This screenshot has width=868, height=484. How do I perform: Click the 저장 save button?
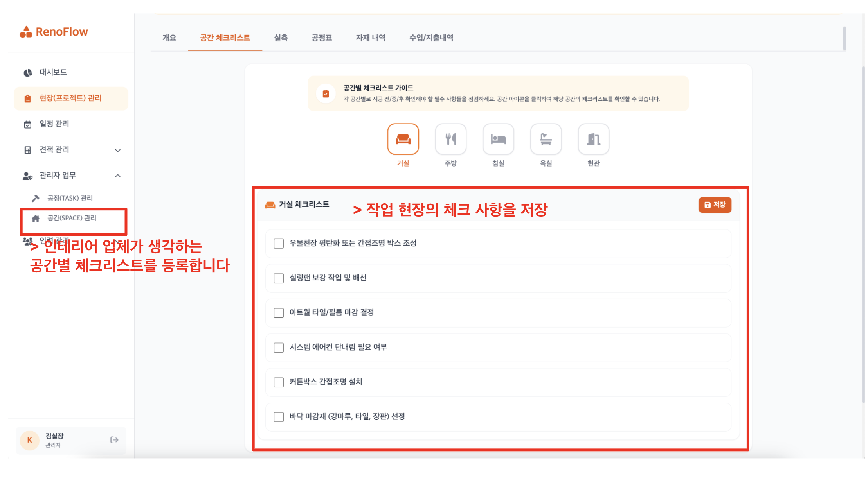[x=715, y=205]
